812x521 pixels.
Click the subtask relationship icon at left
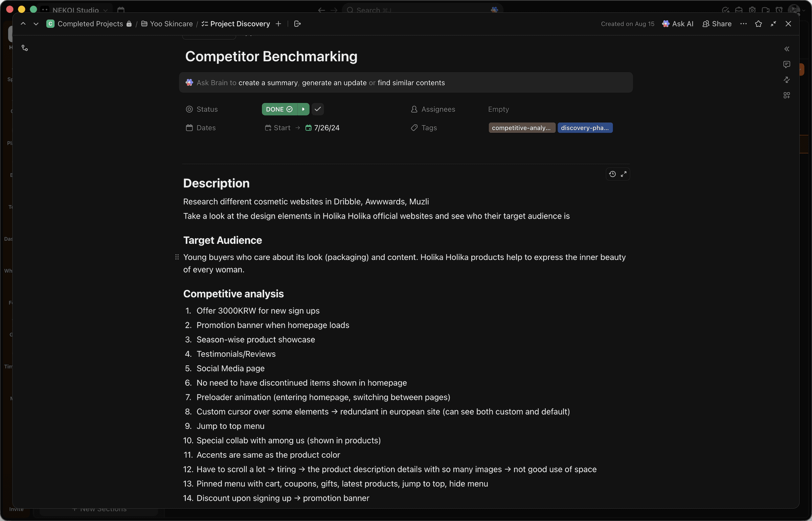(25, 48)
